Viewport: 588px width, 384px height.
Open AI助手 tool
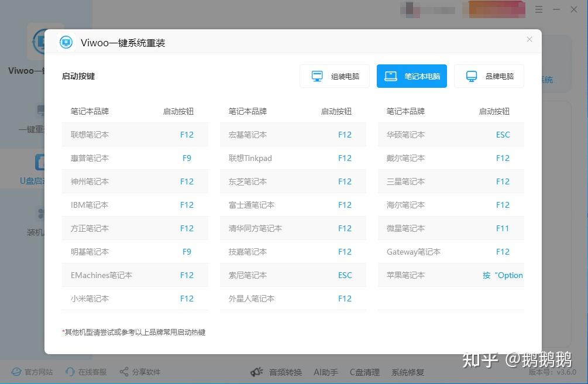(x=325, y=372)
